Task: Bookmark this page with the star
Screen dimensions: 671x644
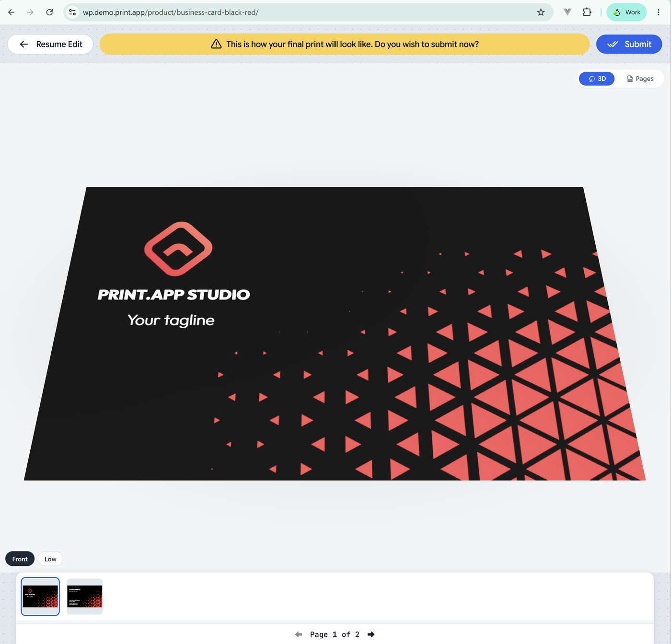Action: 541,12
